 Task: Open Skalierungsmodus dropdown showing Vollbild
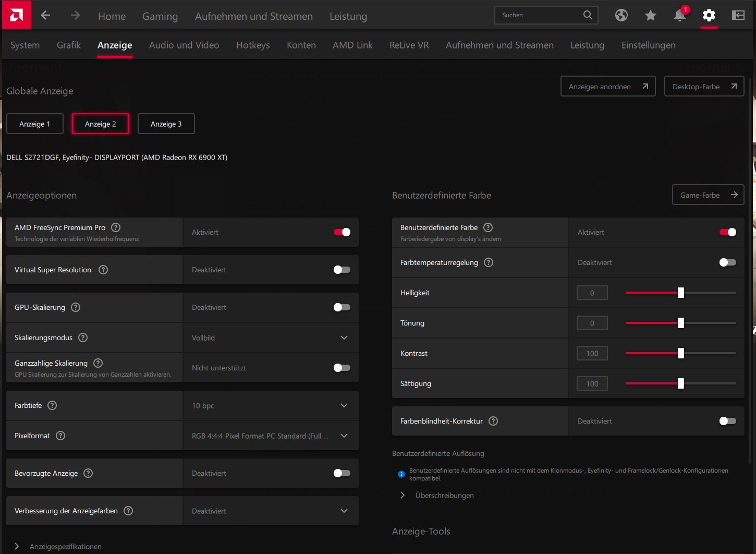271,338
